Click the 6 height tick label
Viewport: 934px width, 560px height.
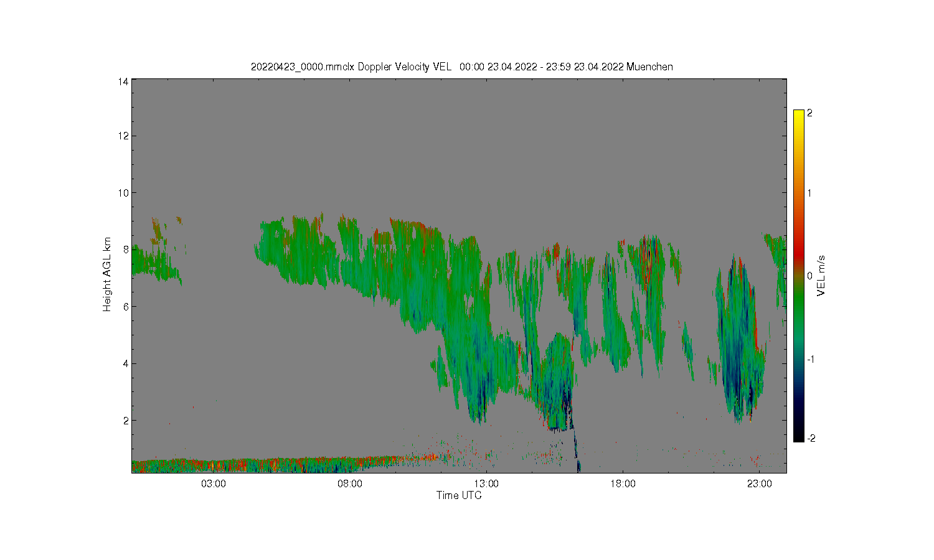[x=126, y=307]
